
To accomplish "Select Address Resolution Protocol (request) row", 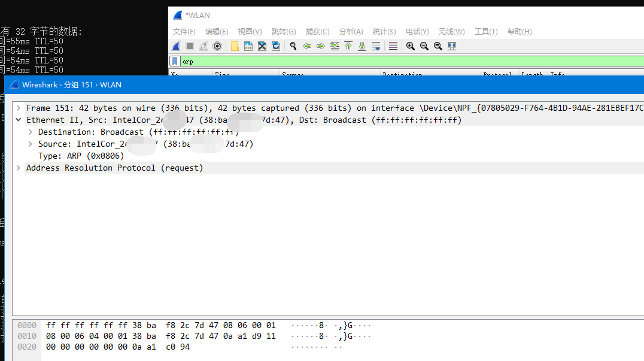I will point(335,168).
